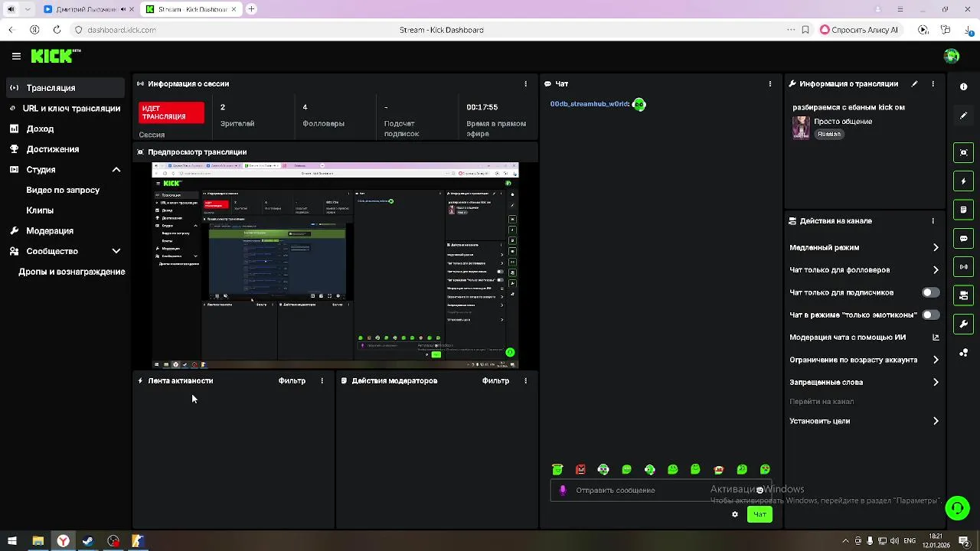Image resolution: width=980 pixels, height=551 pixels.
Task: Open Видео по запросу
Action: (63, 190)
